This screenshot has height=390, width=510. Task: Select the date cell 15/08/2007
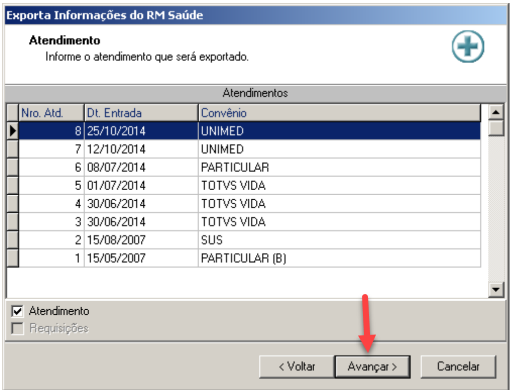click(x=141, y=240)
